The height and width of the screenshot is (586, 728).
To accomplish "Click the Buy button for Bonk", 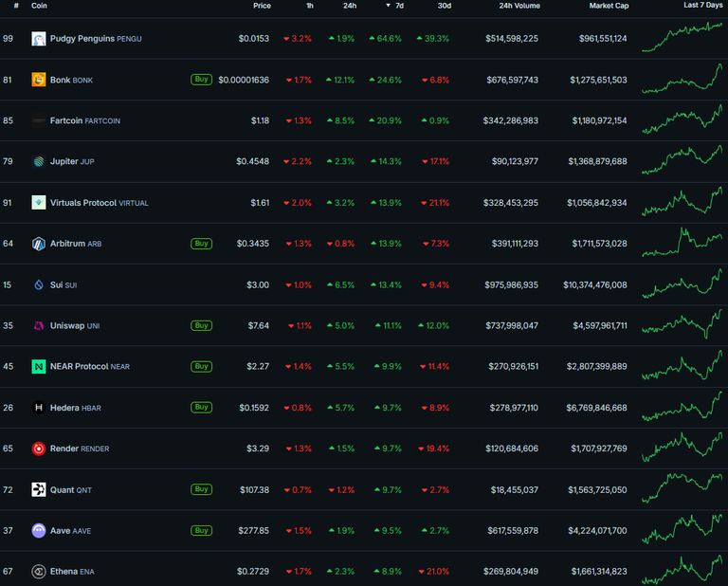I will point(202,80).
